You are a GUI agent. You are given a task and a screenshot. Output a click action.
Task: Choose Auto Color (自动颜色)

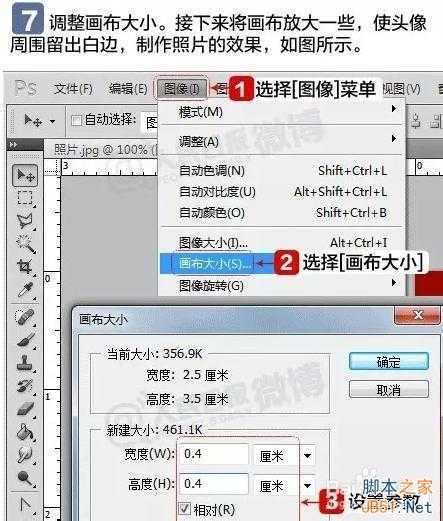coord(282,213)
